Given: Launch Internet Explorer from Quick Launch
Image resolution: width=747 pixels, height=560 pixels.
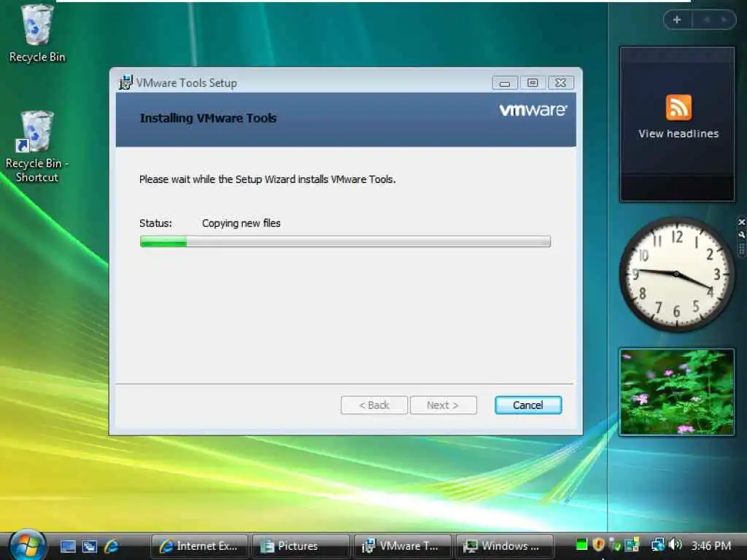Looking at the screenshot, I should coord(111,546).
